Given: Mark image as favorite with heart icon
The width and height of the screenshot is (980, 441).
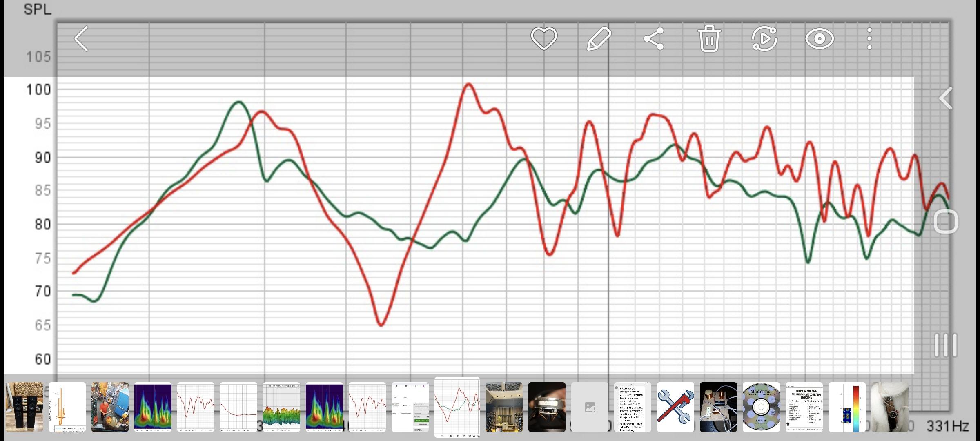Looking at the screenshot, I should tap(544, 39).
